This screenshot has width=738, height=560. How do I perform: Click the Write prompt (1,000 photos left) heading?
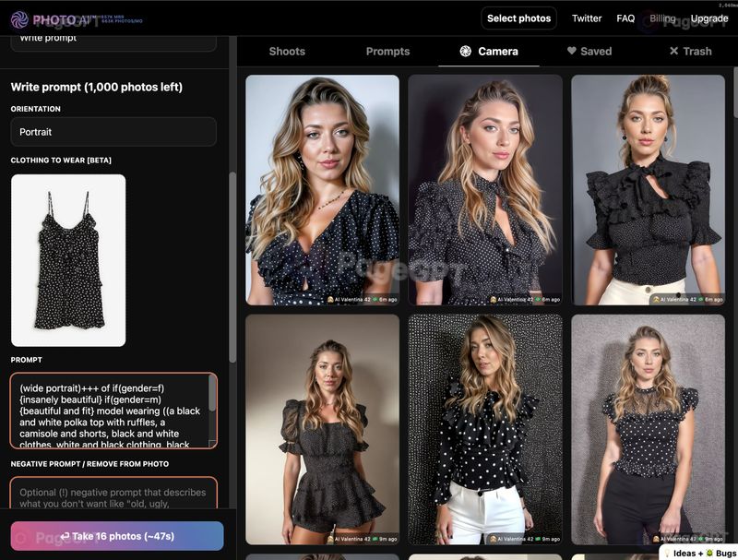click(x=97, y=87)
